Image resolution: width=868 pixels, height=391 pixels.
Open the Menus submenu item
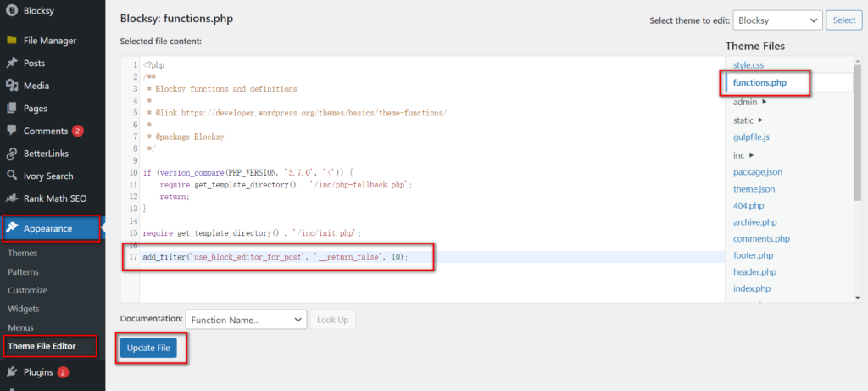pyautogui.click(x=20, y=327)
